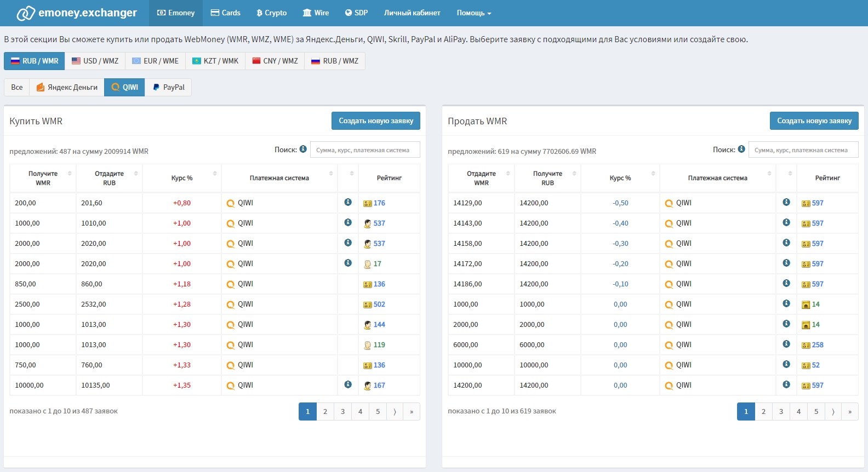The width and height of the screenshot is (868, 472).
Task: Sort sell table by Получите RUB
Action: click(548, 178)
